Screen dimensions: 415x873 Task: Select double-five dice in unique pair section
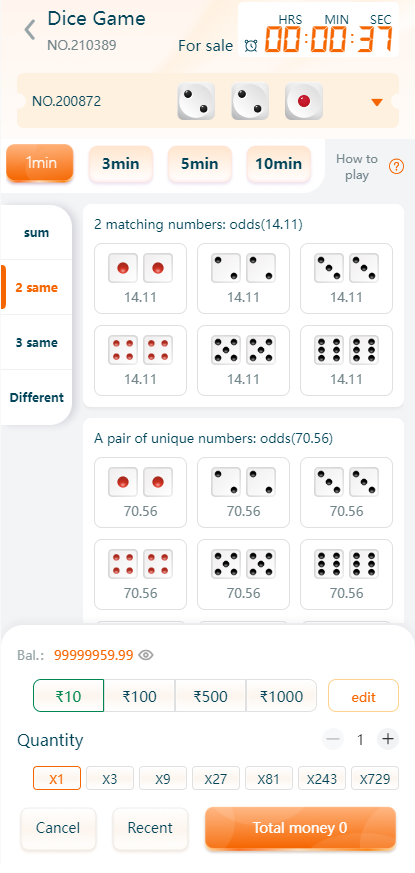(x=243, y=574)
